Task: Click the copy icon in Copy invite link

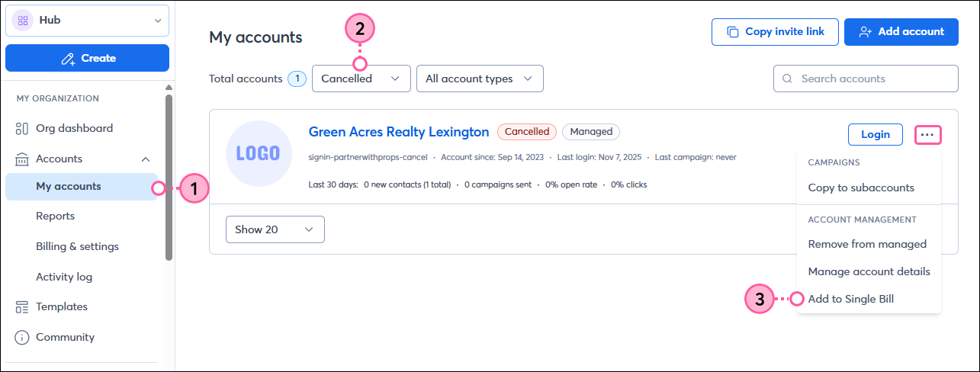Action: click(x=733, y=32)
